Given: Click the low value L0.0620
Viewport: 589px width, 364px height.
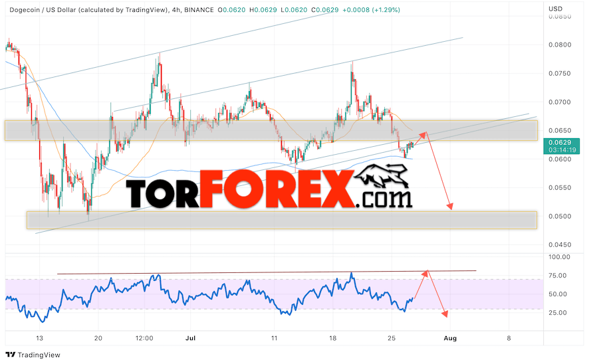Looking at the screenshot, I should point(294,10).
